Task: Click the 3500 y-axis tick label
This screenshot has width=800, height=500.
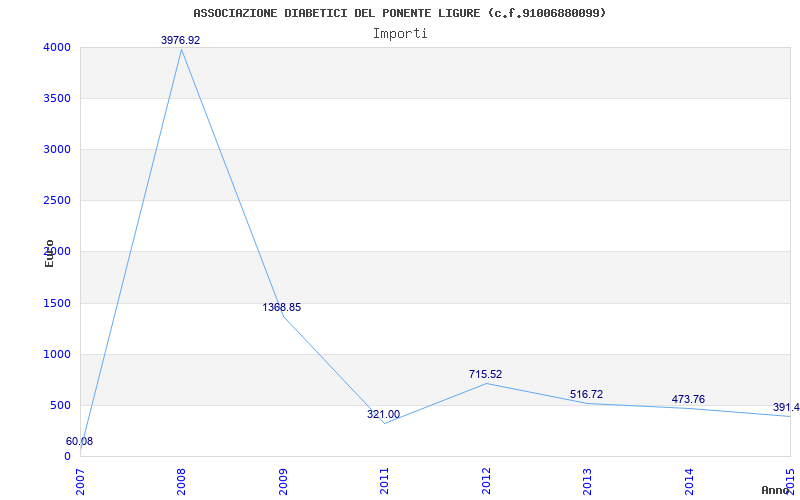Action: [x=55, y=98]
